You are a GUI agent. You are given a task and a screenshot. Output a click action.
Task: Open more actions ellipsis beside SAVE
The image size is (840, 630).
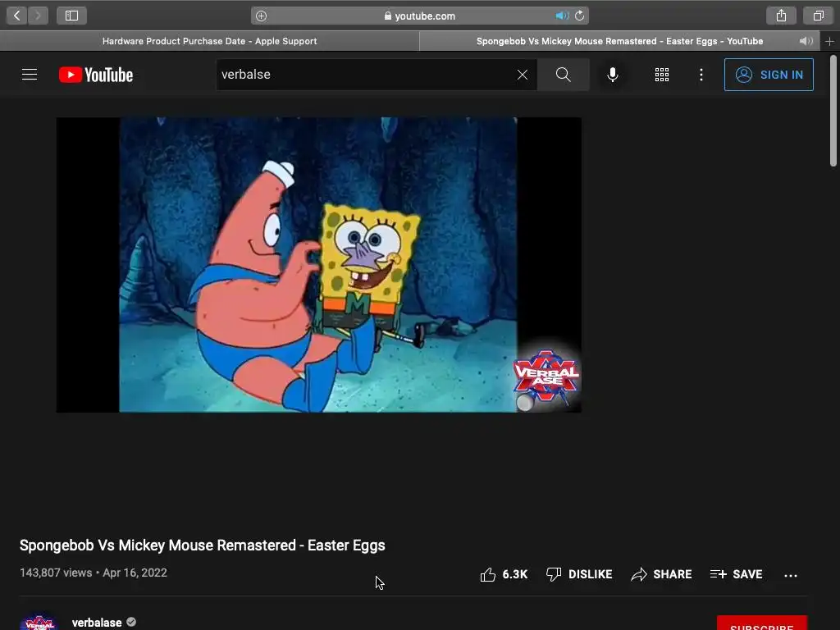[791, 575]
